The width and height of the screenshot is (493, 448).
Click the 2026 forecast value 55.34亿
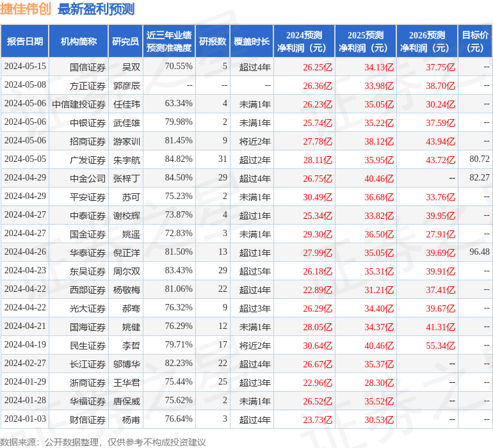click(440, 346)
